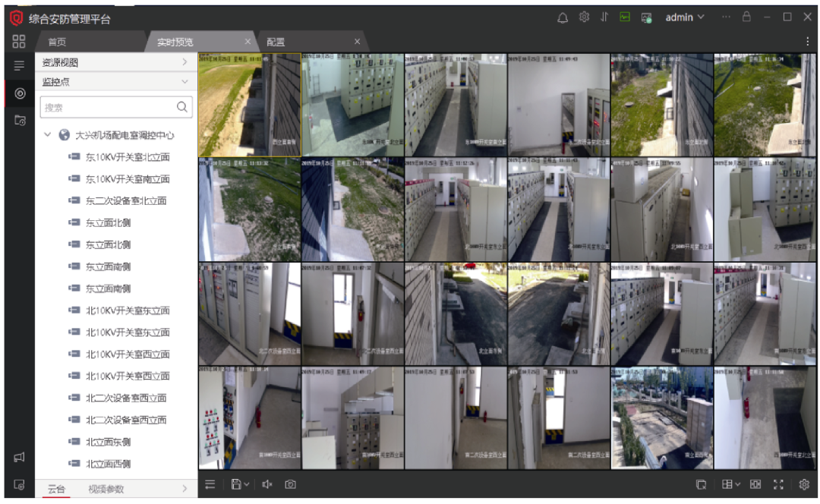
Task: Select the 云台 tab
Action: coord(56,489)
